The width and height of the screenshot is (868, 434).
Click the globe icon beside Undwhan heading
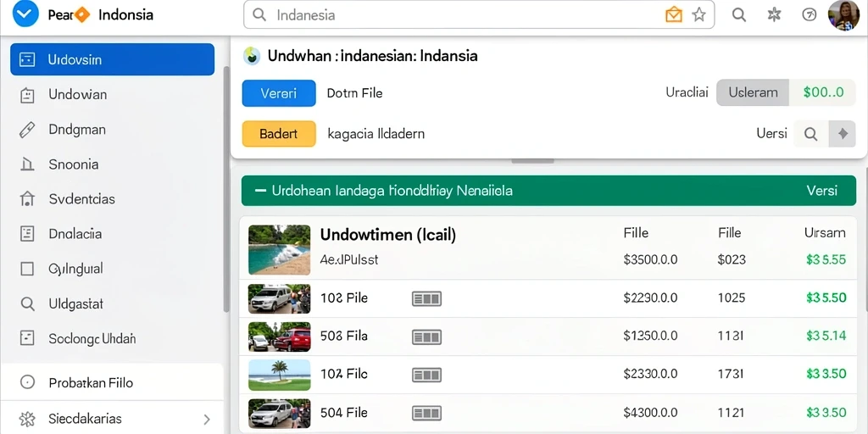(x=251, y=56)
